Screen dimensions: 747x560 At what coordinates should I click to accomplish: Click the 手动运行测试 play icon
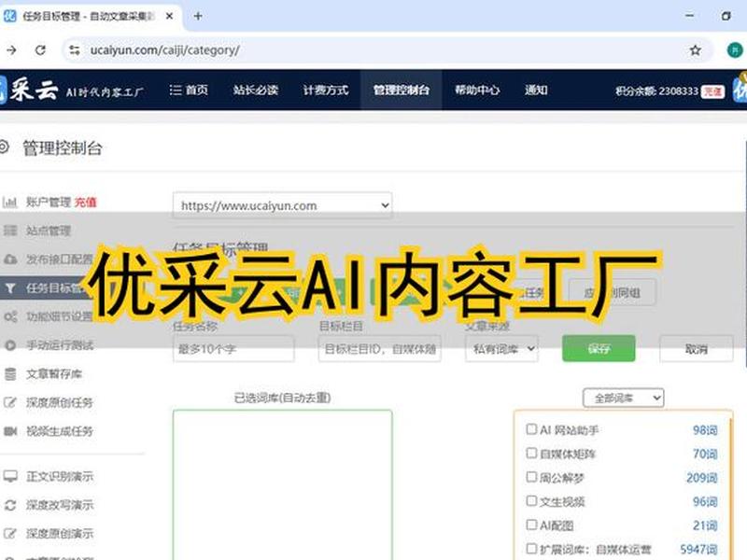click(10, 345)
